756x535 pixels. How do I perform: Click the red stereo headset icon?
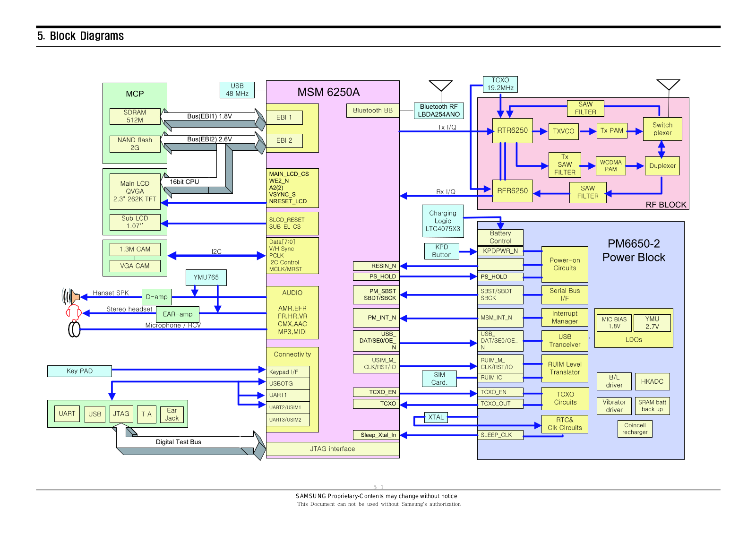tap(73, 312)
